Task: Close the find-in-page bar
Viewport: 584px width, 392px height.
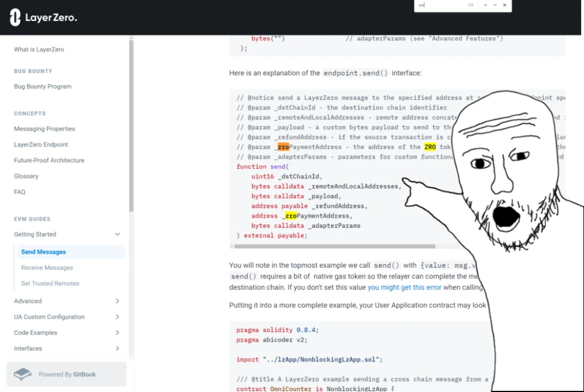Action: click(x=505, y=5)
